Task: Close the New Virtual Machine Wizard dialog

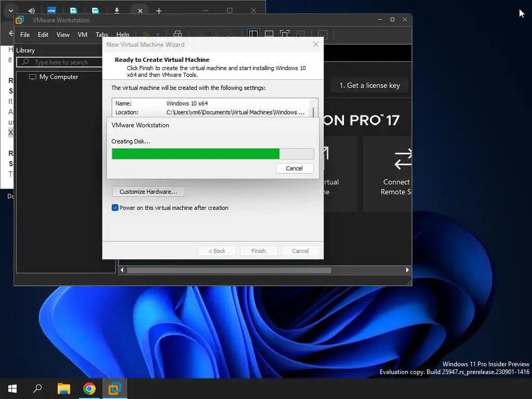Action: [316, 45]
